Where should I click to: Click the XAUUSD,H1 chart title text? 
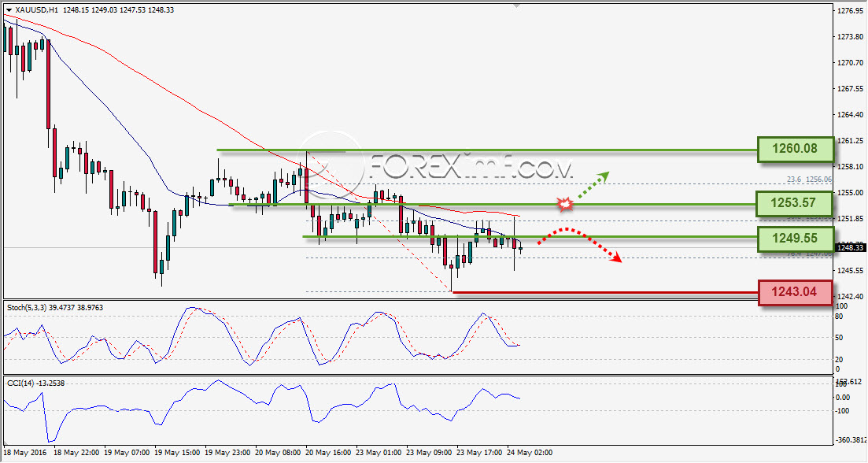tap(36, 10)
